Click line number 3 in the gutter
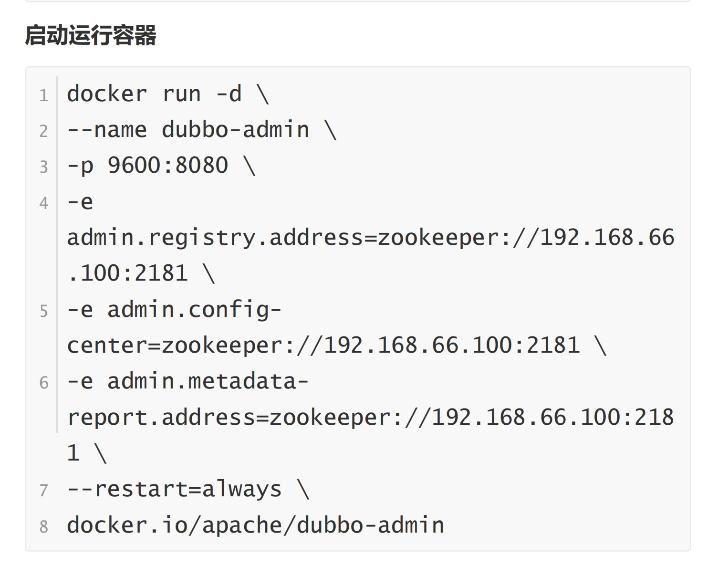The height and width of the screenshot is (566, 728). click(x=44, y=167)
